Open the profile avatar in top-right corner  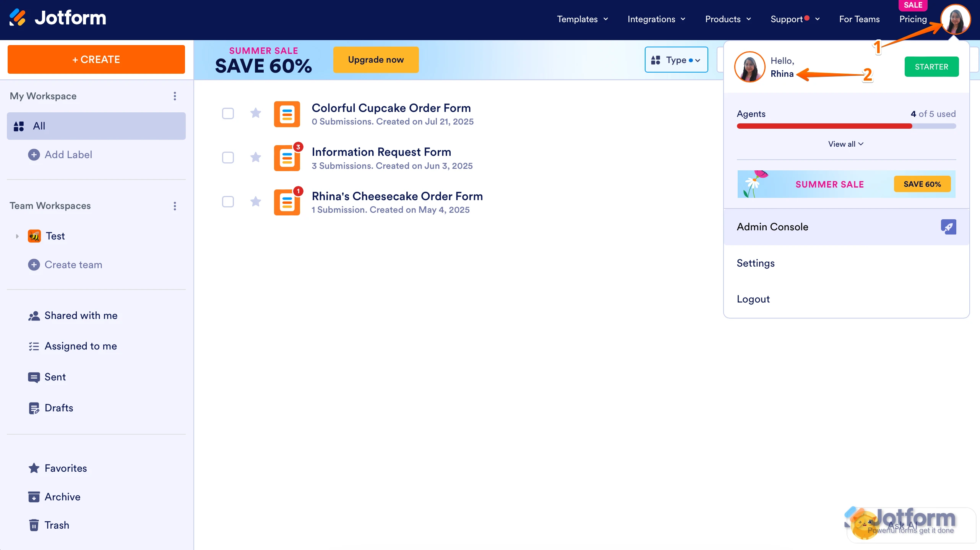pos(955,19)
